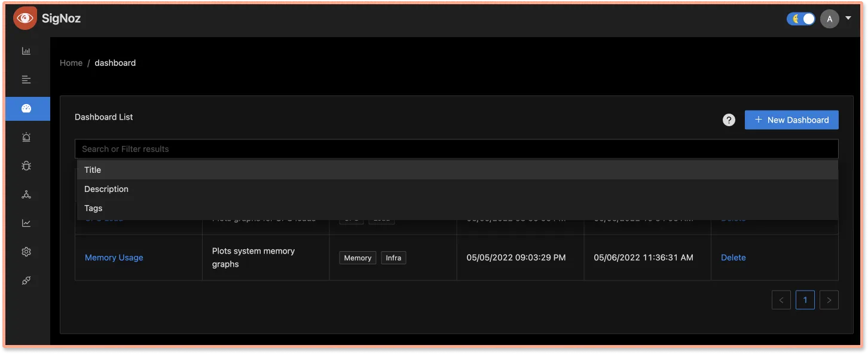Open the Traces list sidebar icon
This screenshot has height=354, width=868.
(26, 80)
